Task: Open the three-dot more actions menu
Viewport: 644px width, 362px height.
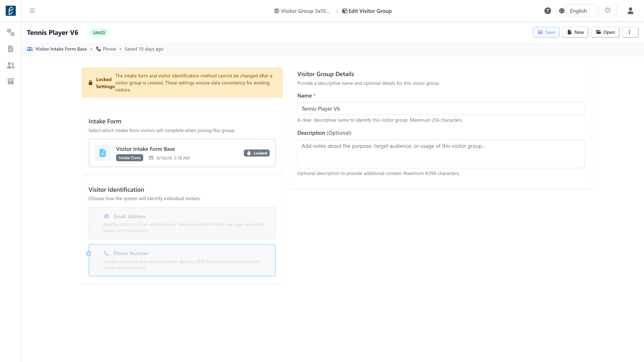Action: pos(630,32)
